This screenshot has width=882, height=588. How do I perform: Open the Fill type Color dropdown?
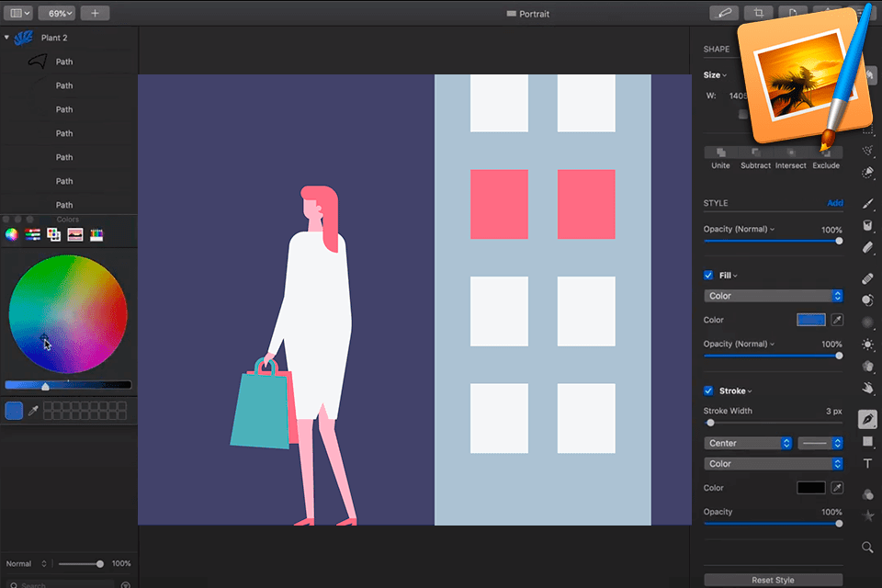tap(773, 296)
